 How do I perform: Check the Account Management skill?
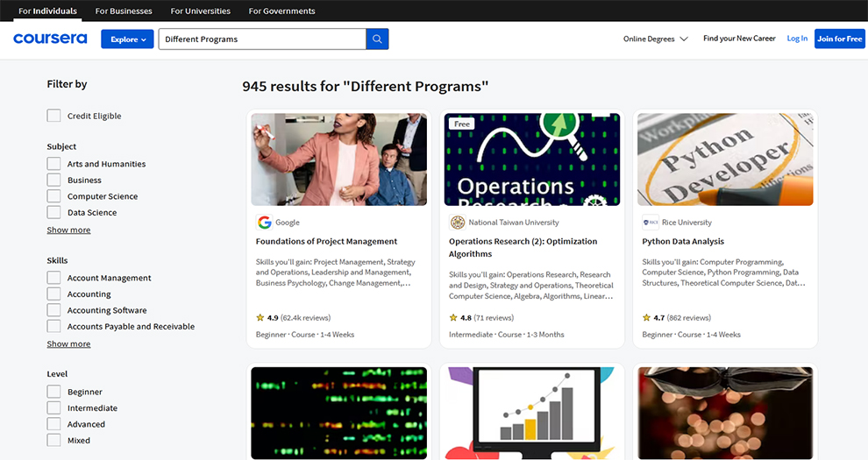pyautogui.click(x=53, y=278)
